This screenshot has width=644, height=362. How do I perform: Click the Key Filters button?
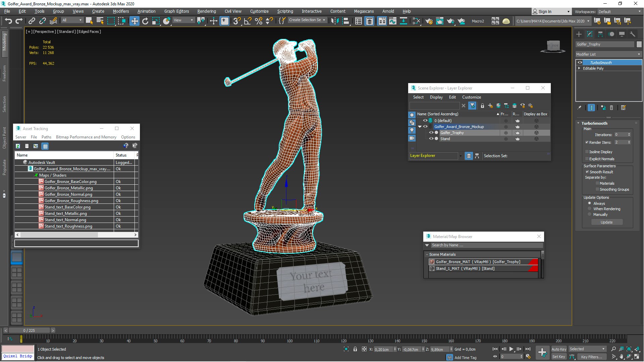coord(591,357)
